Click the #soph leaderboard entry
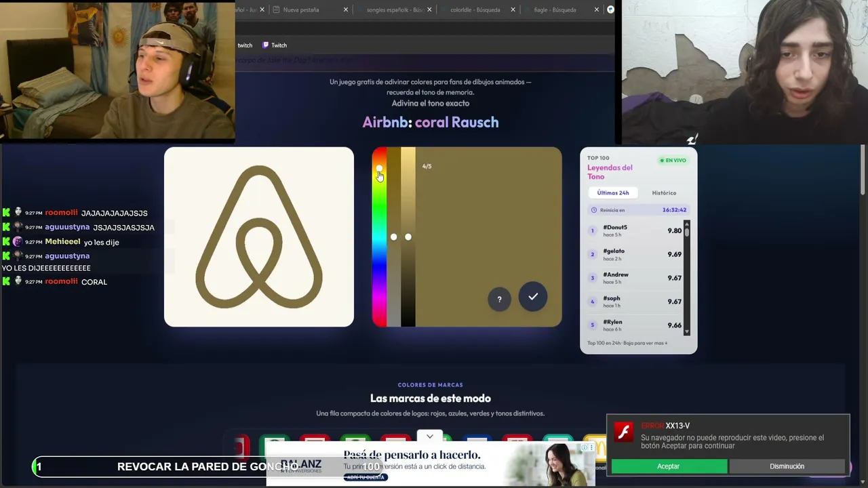868x488 pixels. (635, 302)
